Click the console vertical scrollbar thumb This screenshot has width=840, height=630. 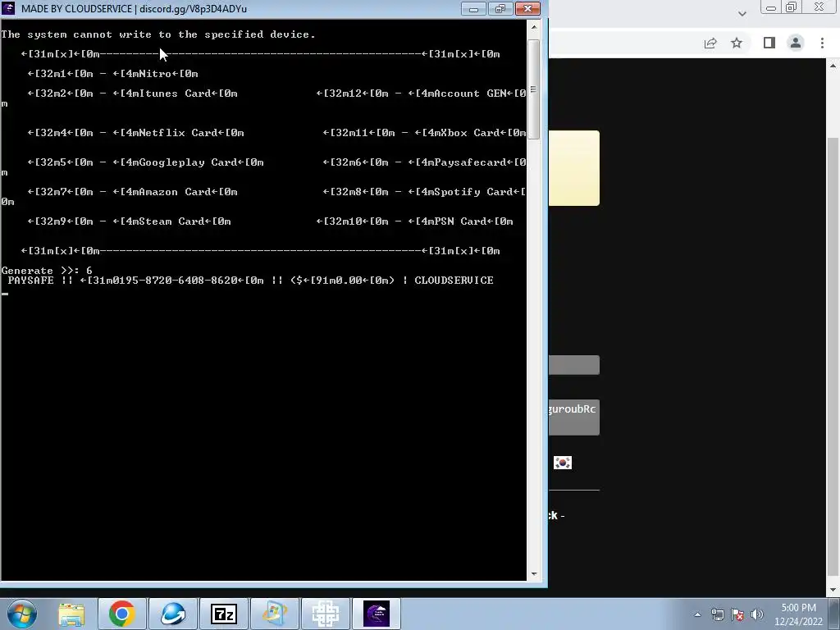pos(533,89)
